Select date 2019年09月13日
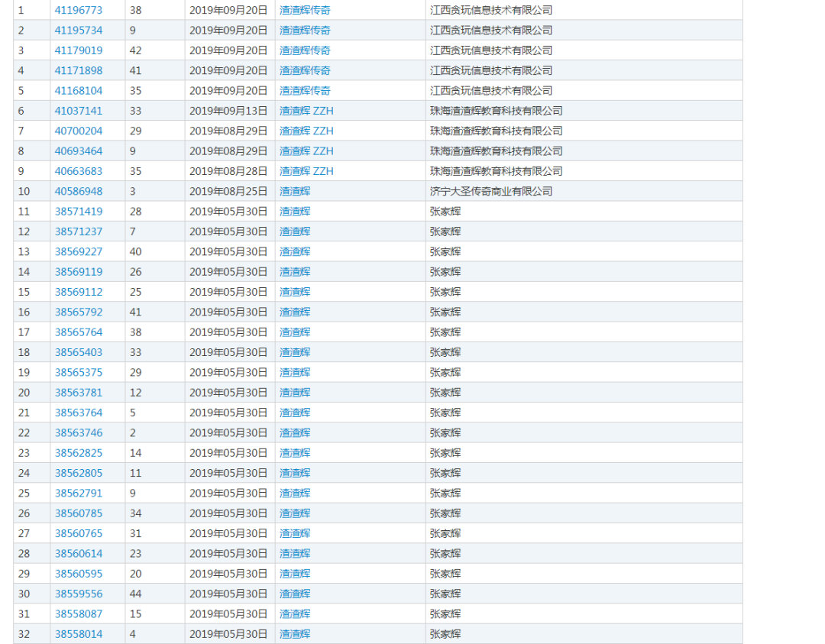Screen dimensions: 825x644 click(228, 111)
